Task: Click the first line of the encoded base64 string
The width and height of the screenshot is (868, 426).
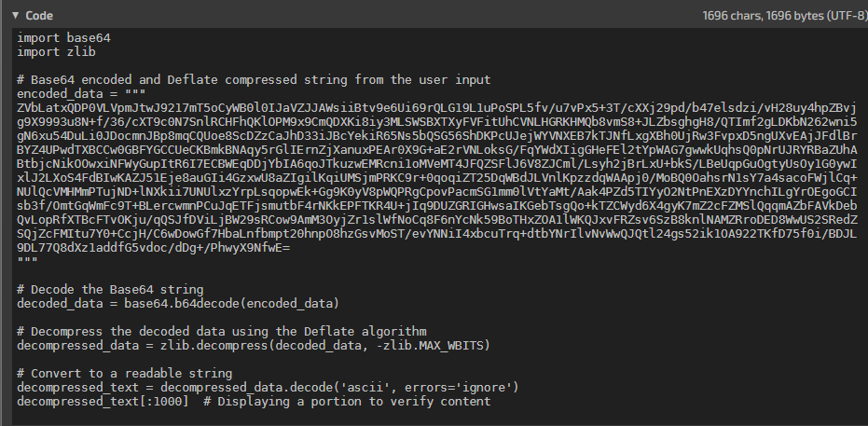Action: coord(436,108)
